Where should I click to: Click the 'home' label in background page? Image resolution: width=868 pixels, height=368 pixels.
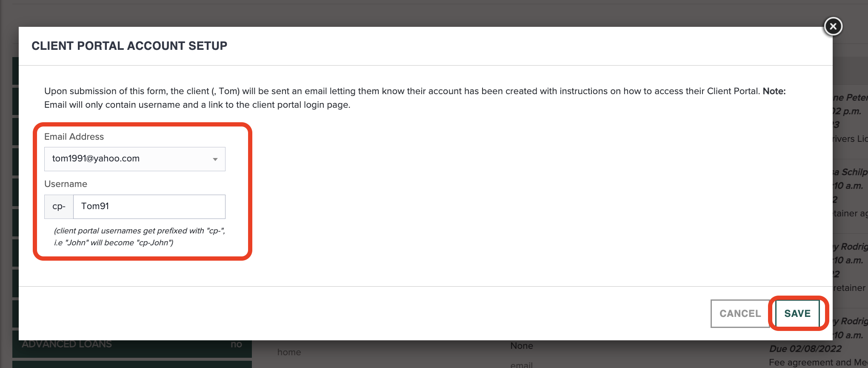289,352
